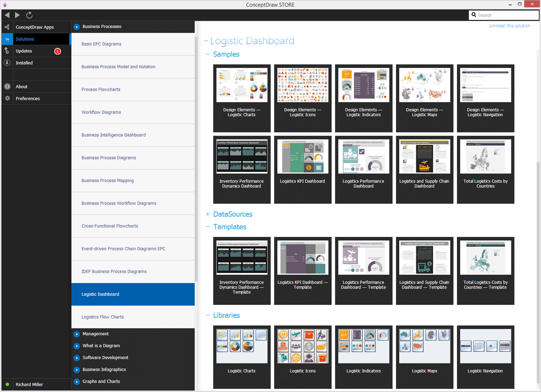Open the Logistic Icons library thumbnail
The width and height of the screenshot is (541, 392).
coord(303,357)
